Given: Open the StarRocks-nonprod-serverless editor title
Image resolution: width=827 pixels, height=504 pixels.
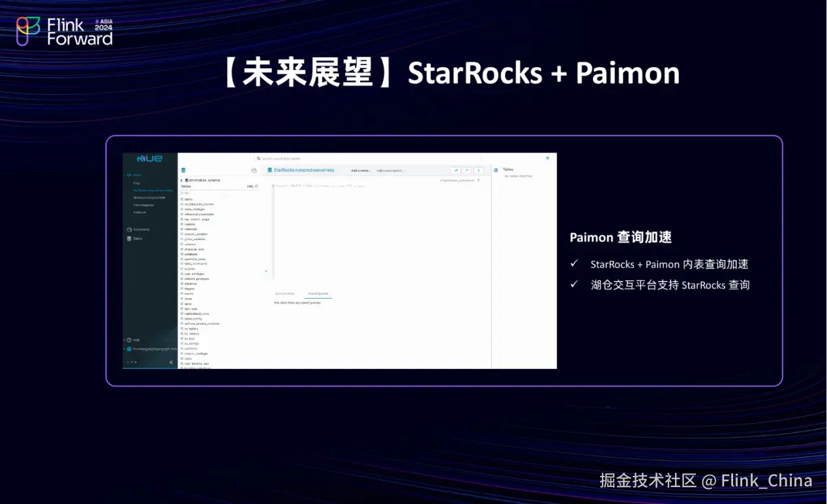Looking at the screenshot, I should 304,170.
